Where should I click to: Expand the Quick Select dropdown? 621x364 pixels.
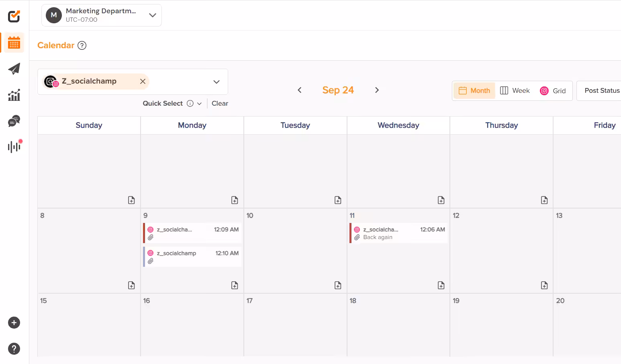click(199, 103)
